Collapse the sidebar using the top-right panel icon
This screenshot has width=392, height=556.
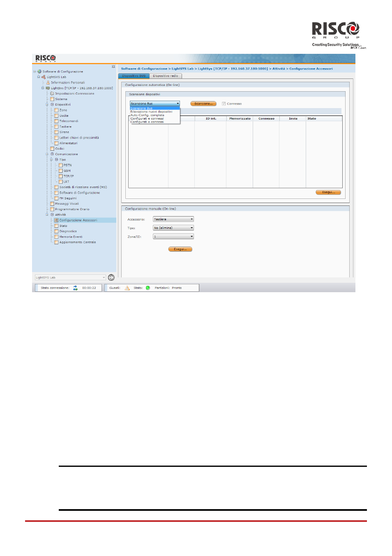tap(113, 67)
